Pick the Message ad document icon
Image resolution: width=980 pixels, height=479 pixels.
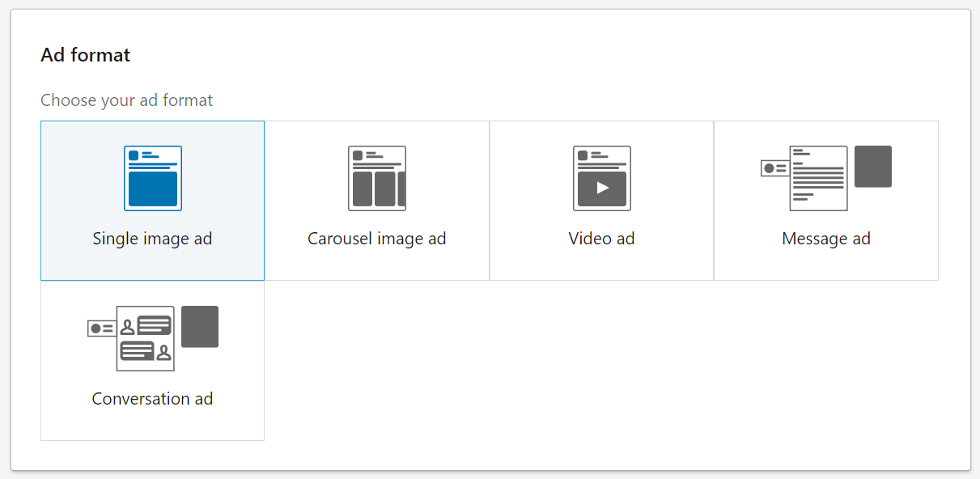point(818,178)
